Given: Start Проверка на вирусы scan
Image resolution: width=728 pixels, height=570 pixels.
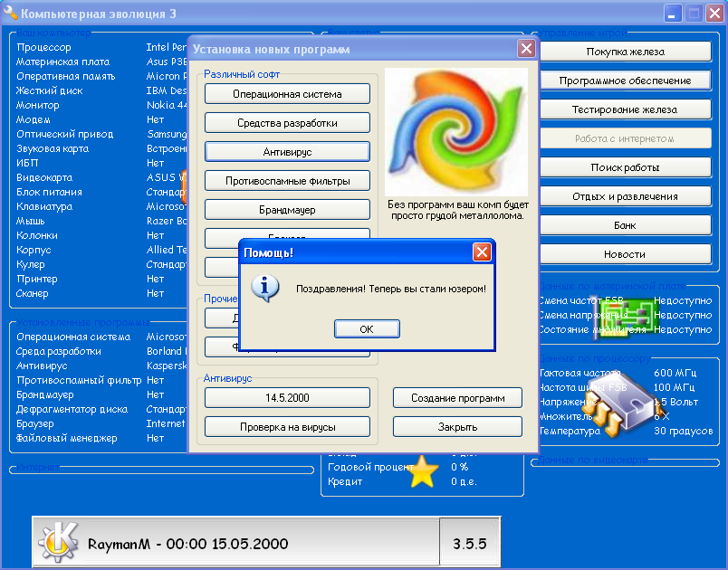Looking at the screenshot, I should pyautogui.click(x=287, y=427).
